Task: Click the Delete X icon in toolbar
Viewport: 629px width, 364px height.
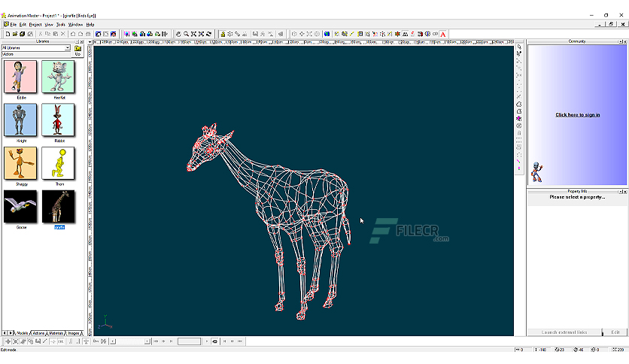Action: click(63, 34)
